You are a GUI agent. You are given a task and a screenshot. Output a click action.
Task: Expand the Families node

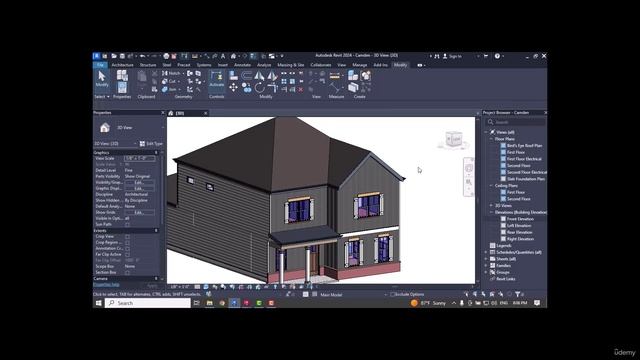[x=486, y=265]
